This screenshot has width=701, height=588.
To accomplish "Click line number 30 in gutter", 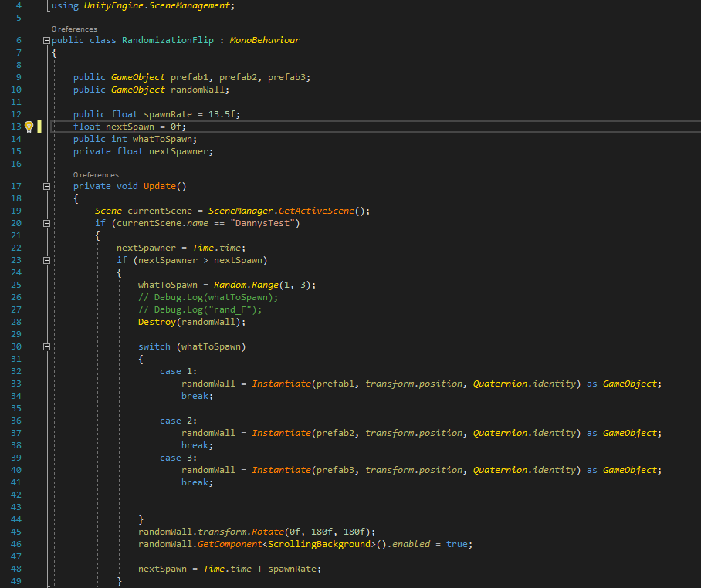I will (16, 346).
